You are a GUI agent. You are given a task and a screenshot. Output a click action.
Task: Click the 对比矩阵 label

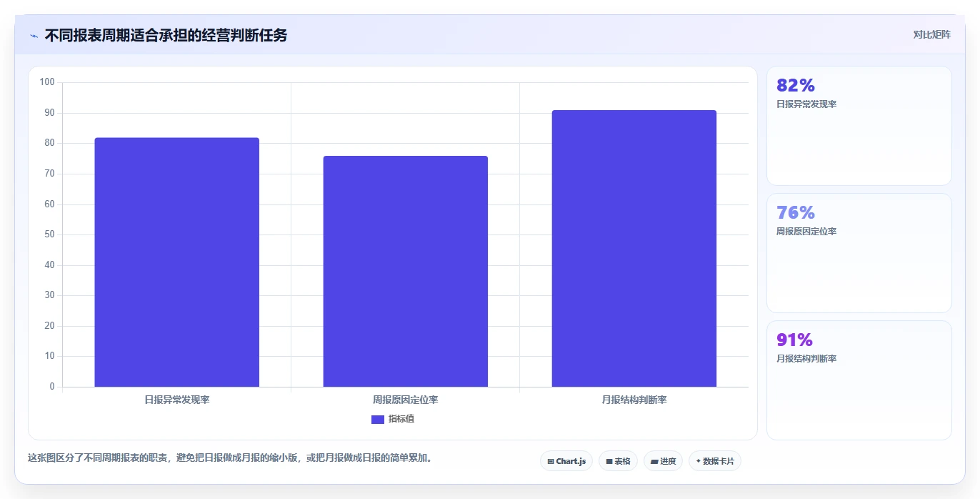[931, 34]
